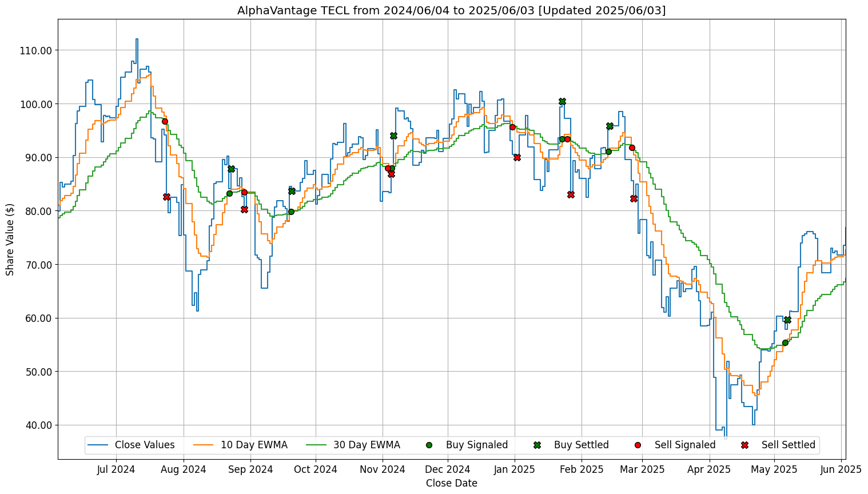Click the Buy Settled X in May 2025
868x494 pixels.
(787, 320)
